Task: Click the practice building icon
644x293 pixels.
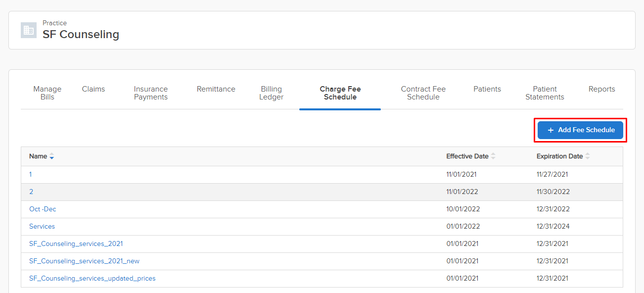Action: [29, 30]
